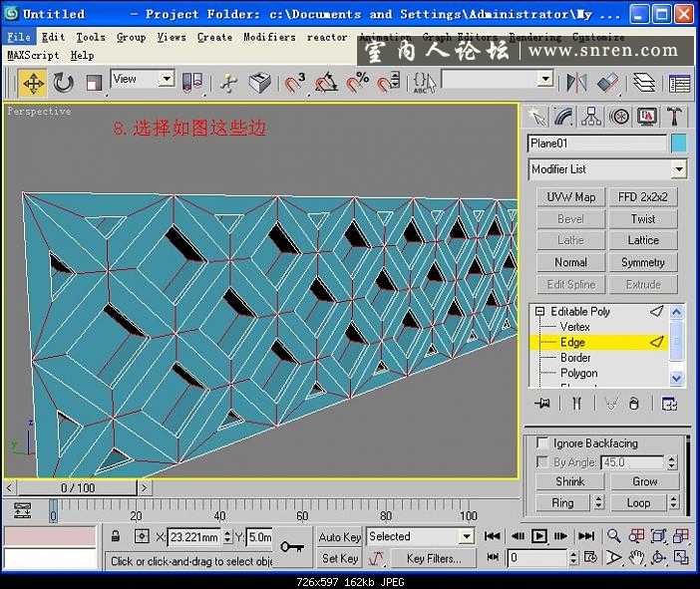Toggle the Percent Snap icon

tap(358, 83)
